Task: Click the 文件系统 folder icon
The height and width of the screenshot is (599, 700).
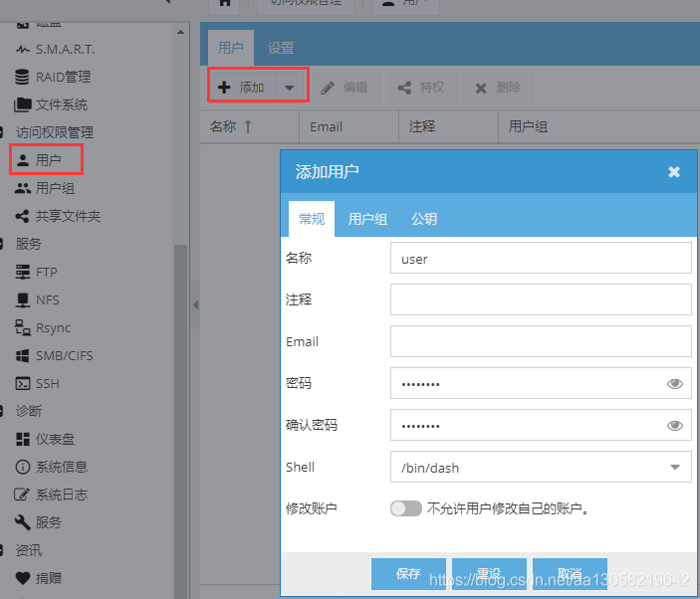Action: pyautogui.click(x=22, y=104)
